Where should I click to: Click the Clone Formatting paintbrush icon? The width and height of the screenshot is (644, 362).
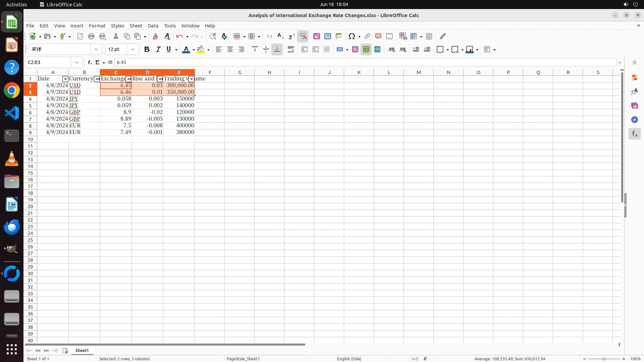[155, 36]
